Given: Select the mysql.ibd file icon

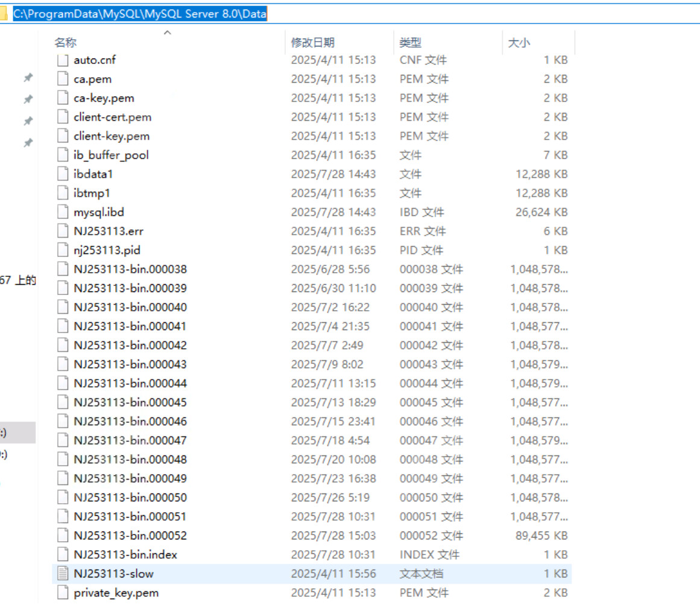Looking at the screenshot, I should [63, 212].
